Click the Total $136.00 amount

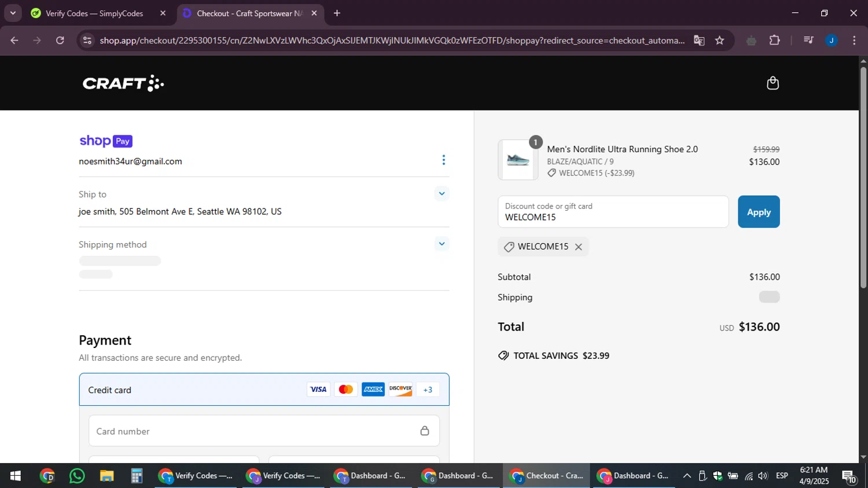759,327
